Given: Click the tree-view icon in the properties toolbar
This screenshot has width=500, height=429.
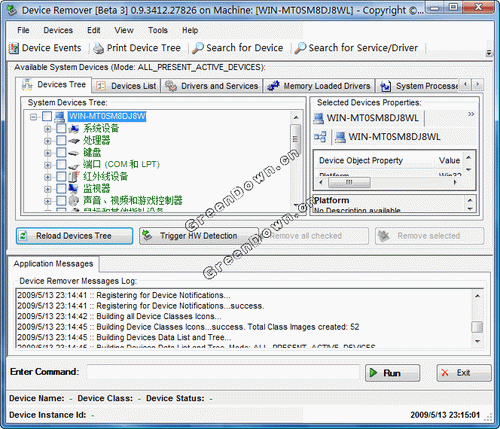Looking at the screenshot, I should pyautogui.click(x=320, y=137).
